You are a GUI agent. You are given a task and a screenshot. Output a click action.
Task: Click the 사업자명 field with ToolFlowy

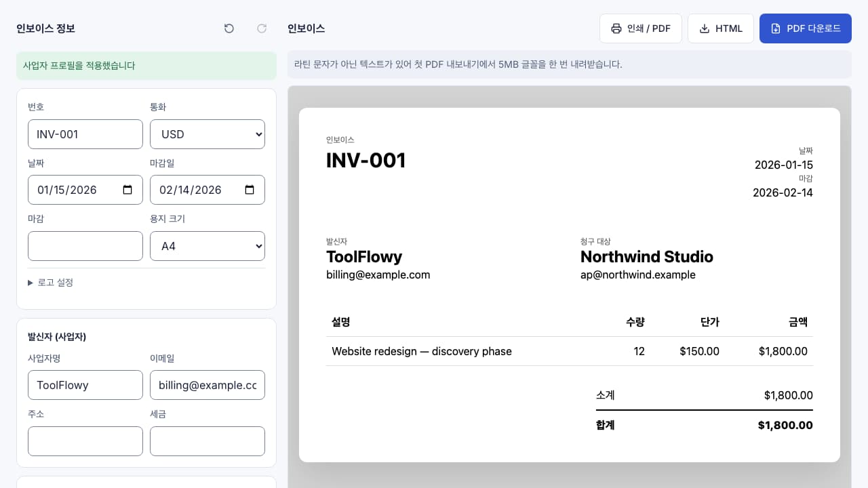click(85, 385)
